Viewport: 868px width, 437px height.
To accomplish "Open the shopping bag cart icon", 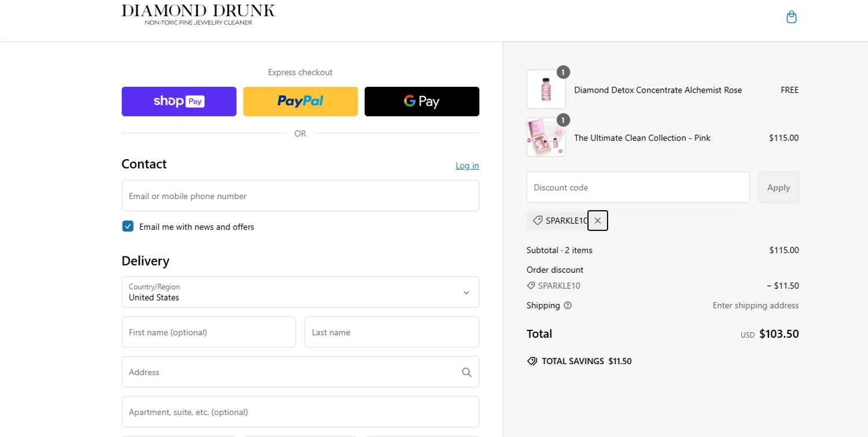I will [x=792, y=17].
